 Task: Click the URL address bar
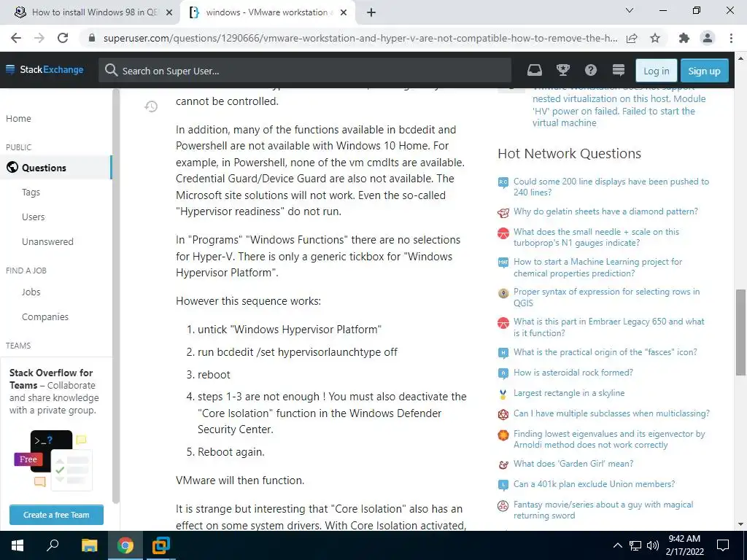(360, 38)
